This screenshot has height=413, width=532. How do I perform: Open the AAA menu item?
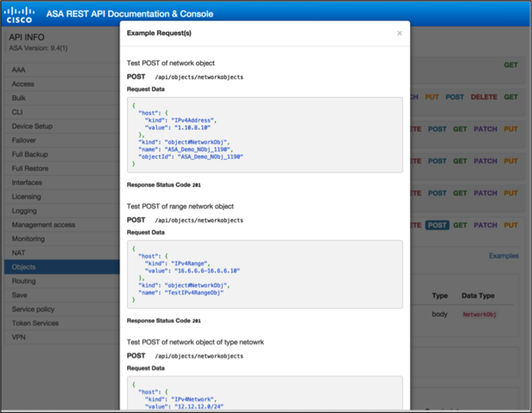tap(62, 70)
